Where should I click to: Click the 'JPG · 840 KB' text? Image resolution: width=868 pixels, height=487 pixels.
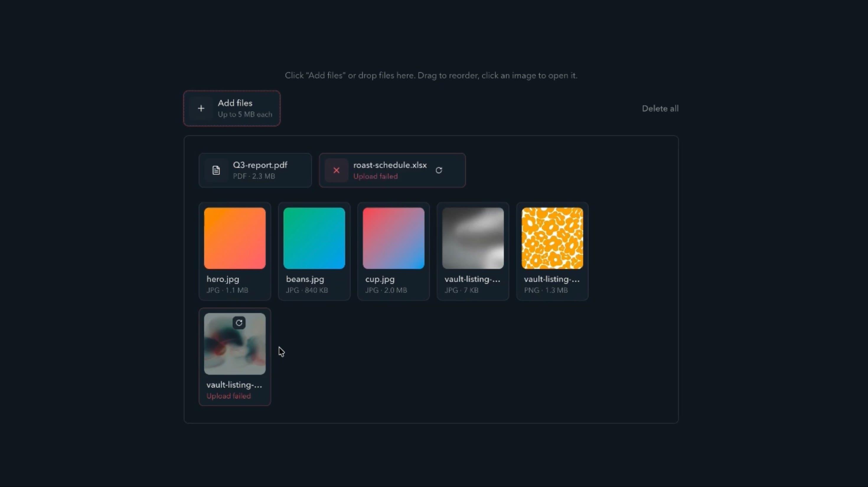307,290
